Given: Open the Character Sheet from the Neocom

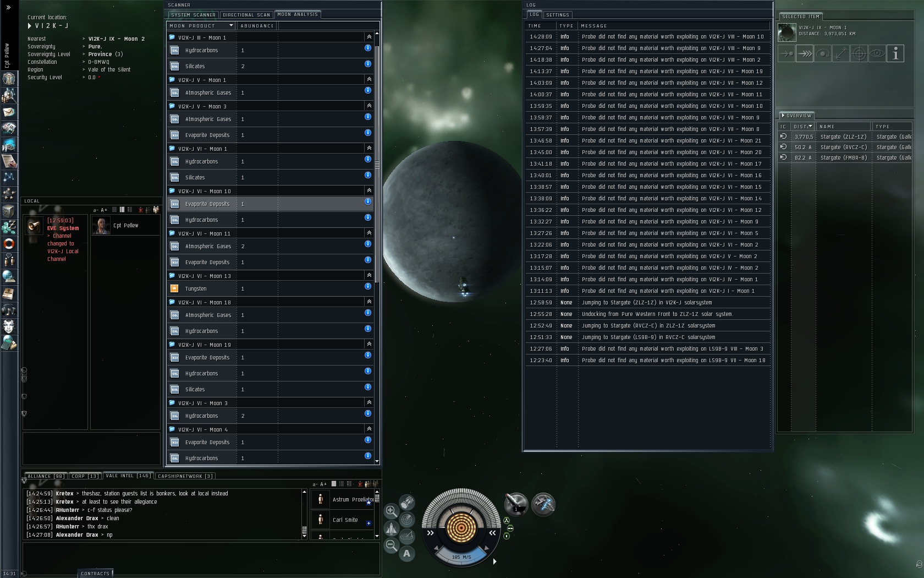Looking at the screenshot, I should click(9, 79).
